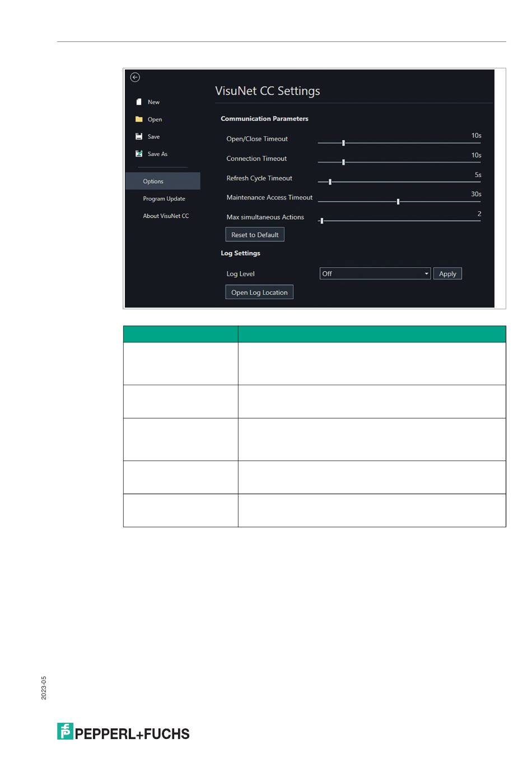Click Reset to Default button

255,235
